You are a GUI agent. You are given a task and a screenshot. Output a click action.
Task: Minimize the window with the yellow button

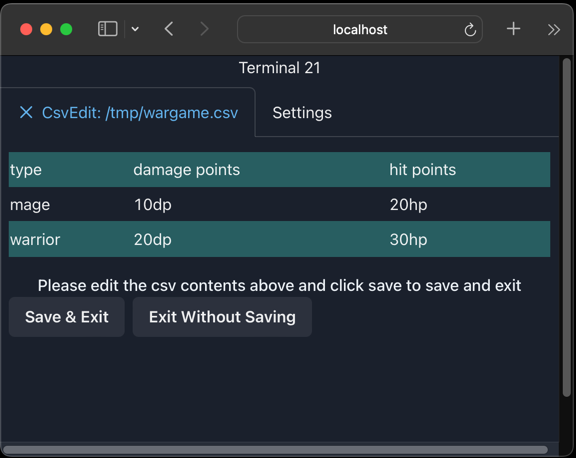point(46,29)
